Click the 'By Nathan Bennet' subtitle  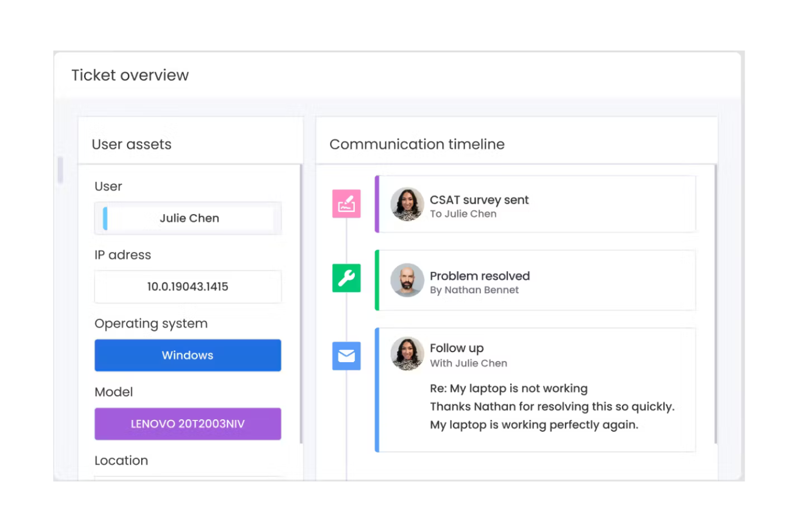474,290
